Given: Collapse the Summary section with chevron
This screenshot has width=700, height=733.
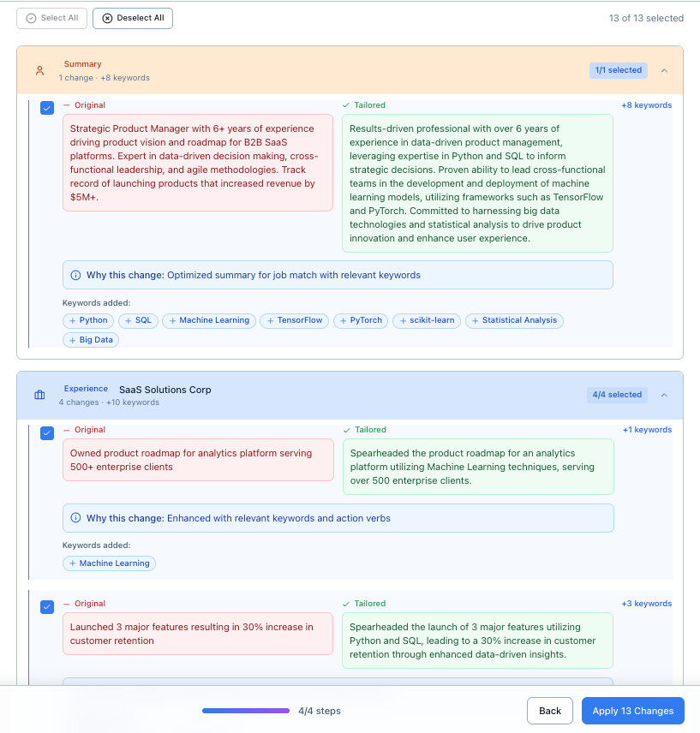Looking at the screenshot, I should coord(665,70).
